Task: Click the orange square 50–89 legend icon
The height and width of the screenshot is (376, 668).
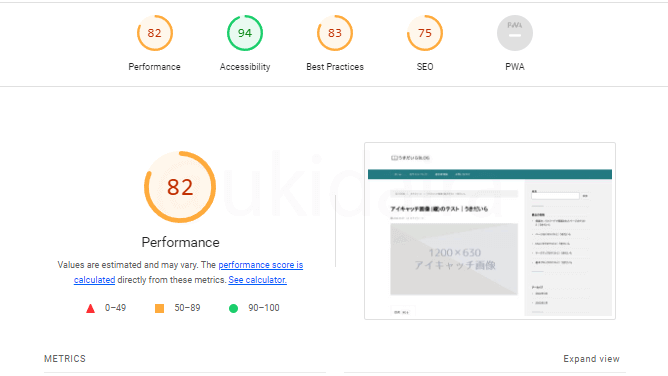Action: (x=159, y=308)
